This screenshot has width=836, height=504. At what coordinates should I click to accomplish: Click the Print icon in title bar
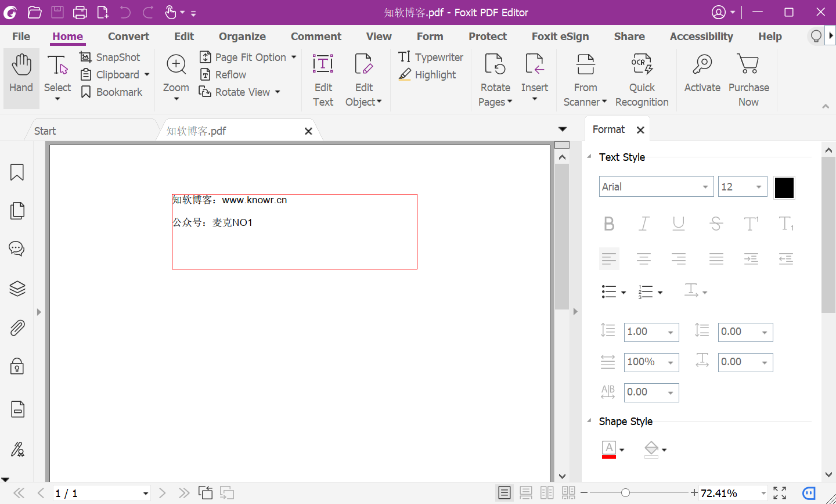tap(80, 12)
